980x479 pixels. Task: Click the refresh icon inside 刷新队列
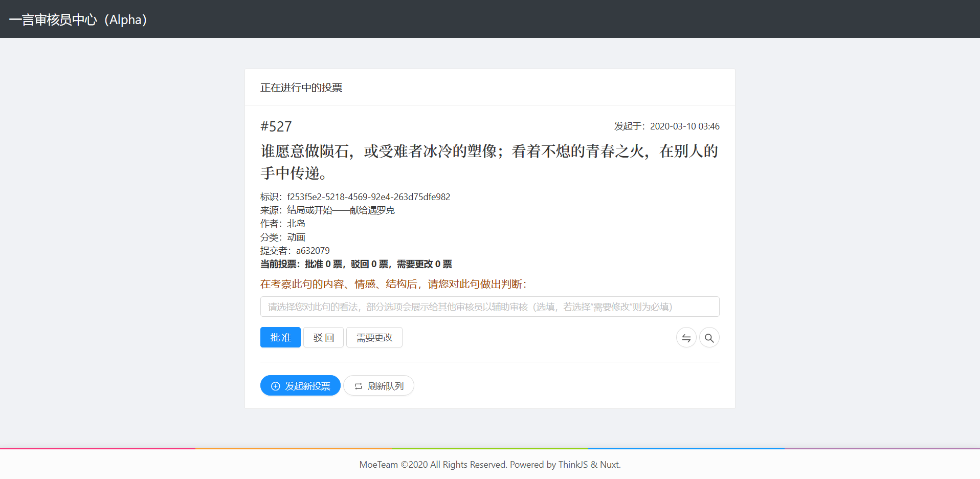pos(358,385)
